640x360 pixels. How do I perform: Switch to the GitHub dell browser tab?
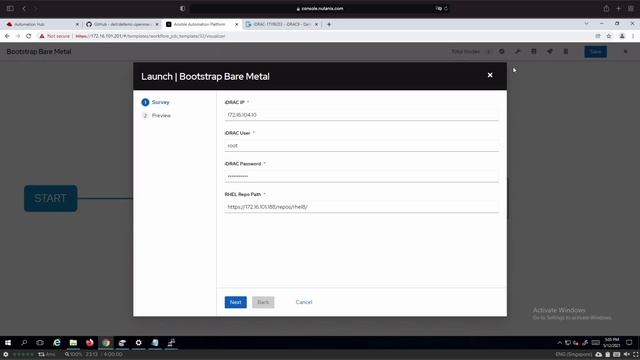pyautogui.click(x=122, y=24)
